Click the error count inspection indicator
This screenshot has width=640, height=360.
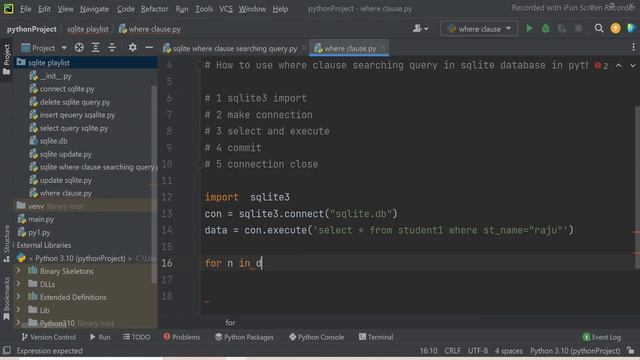pos(602,66)
